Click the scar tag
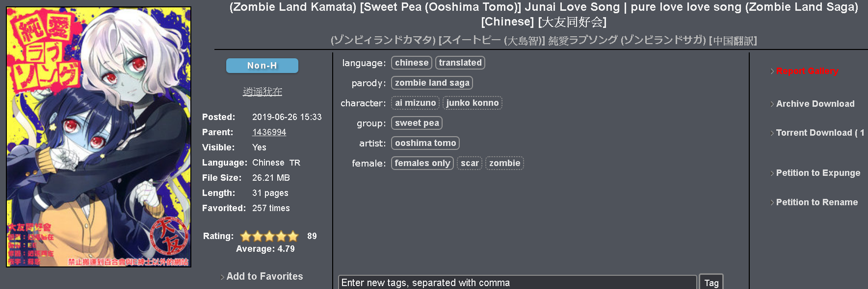Image resolution: width=868 pixels, height=289 pixels. coord(470,163)
